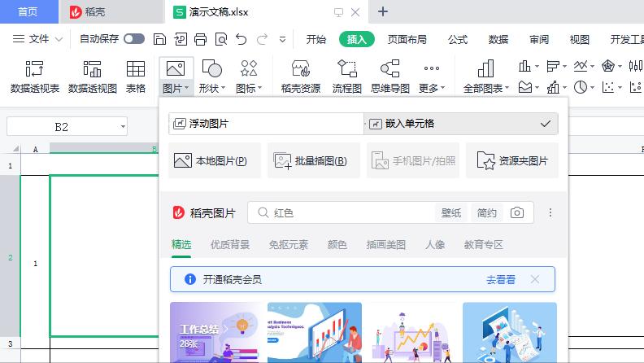The image size is (644, 363).
Task: Click the area chart icon
Action: pyautogui.click(x=525, y=87)
